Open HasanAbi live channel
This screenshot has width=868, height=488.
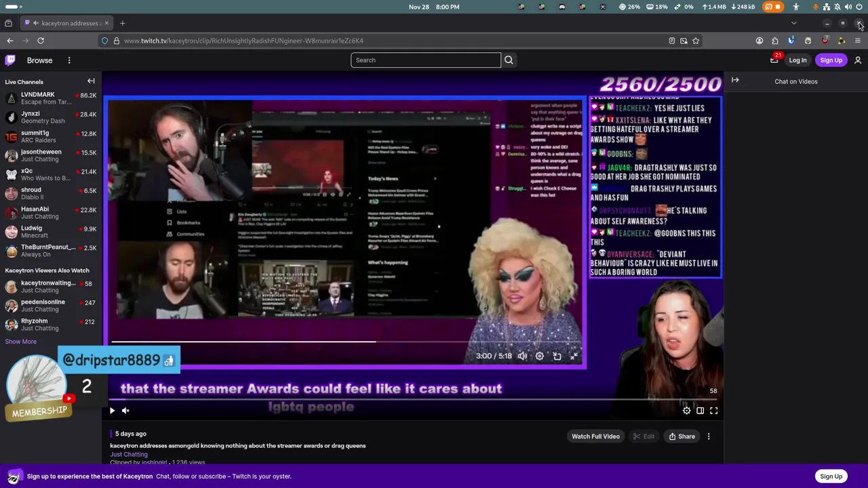click(51, 213)
